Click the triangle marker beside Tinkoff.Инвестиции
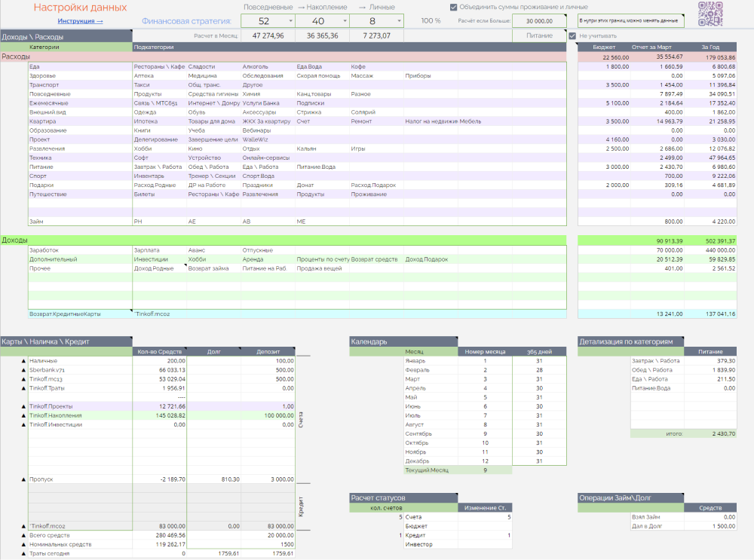 23,425
